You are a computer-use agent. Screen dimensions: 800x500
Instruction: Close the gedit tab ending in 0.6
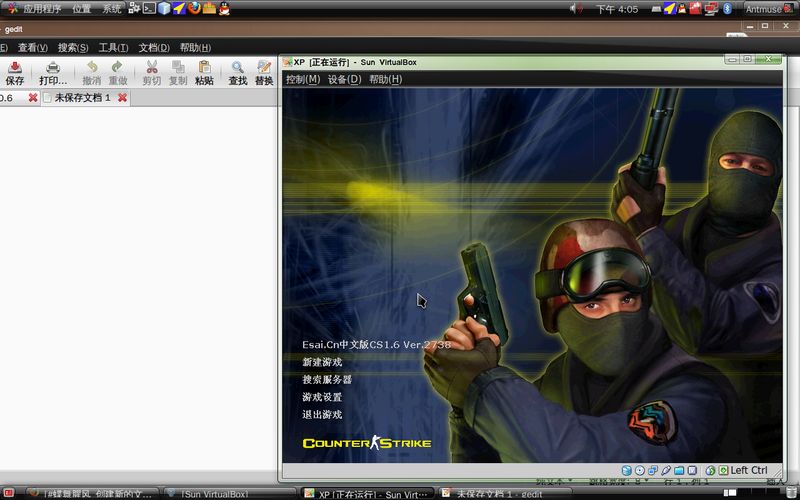click(33, 97)
